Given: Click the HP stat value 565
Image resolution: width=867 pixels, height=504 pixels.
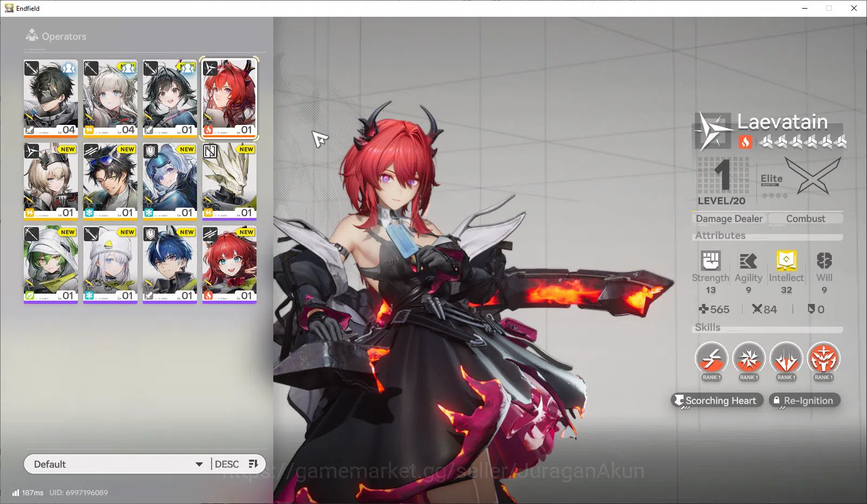Looking at the screenshot, I should 714,309.
